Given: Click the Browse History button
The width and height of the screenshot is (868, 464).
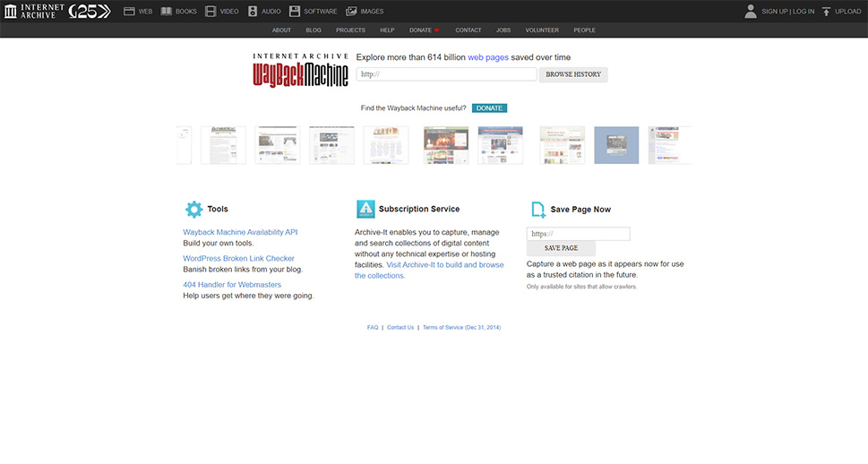Looking at the screenshot, I should tap(573, 74).
